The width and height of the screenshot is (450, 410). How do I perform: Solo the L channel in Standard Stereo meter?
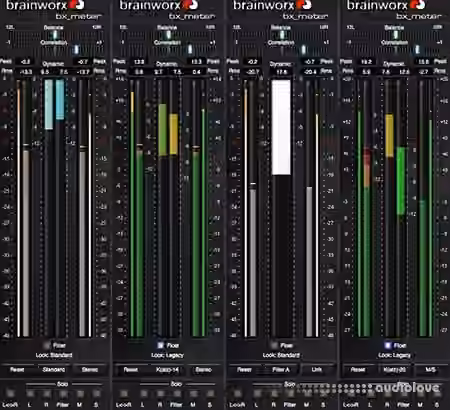pyautogui.click(x=30, y=394)
